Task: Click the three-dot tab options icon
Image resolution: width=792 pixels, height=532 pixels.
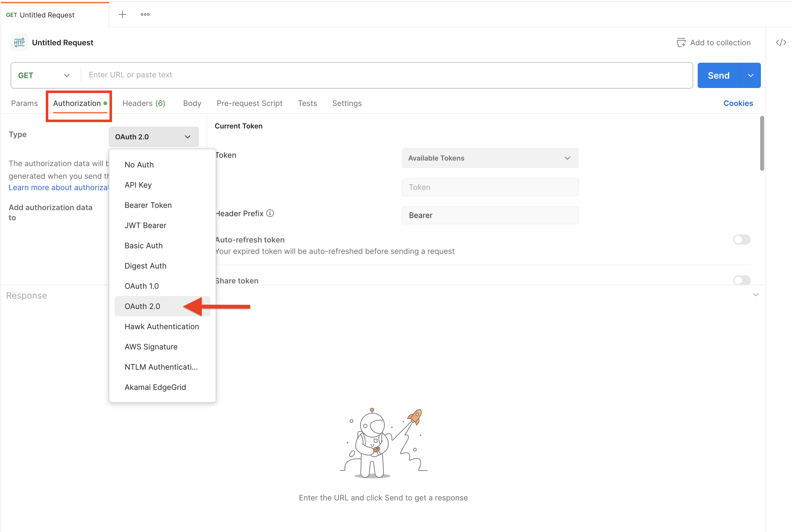Action: (145, 14)
